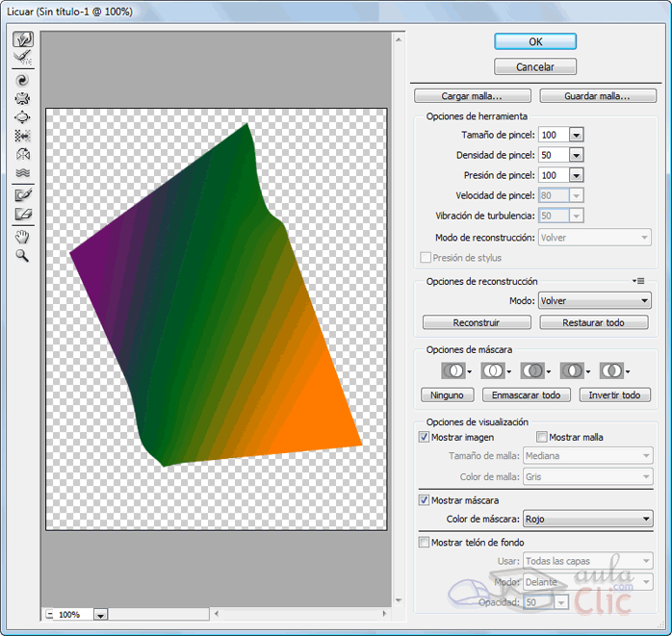This screenshot has width=672, height=636.
Task: Click the Cancelar button
Action: (x=535, y=66)
